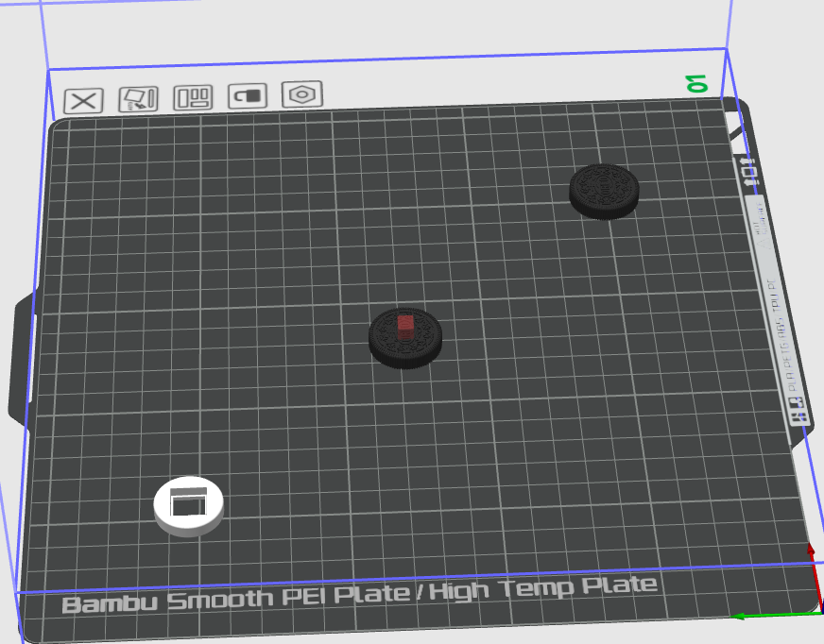Select the white round object with rectangle
Screen dimensions: 824x644
click(x=189, y=506)
